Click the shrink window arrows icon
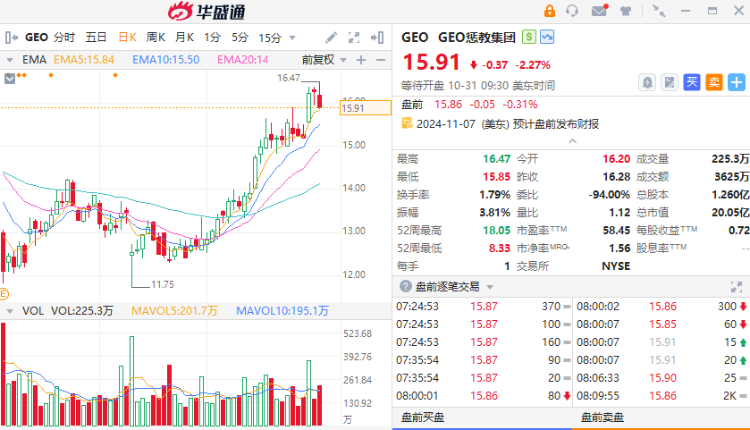This screenshot has width=750, height=430. (x=659, y=11)
